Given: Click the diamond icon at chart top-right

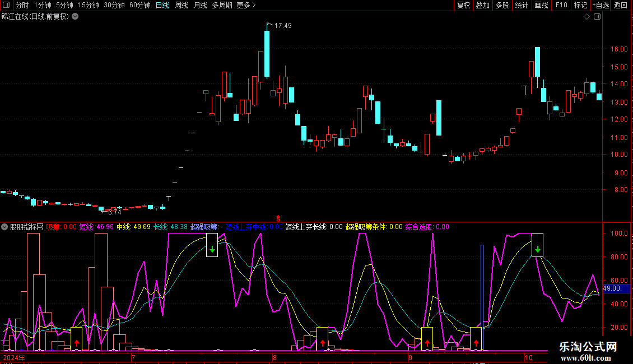Looking at the screenshot, I should (587, 17).
